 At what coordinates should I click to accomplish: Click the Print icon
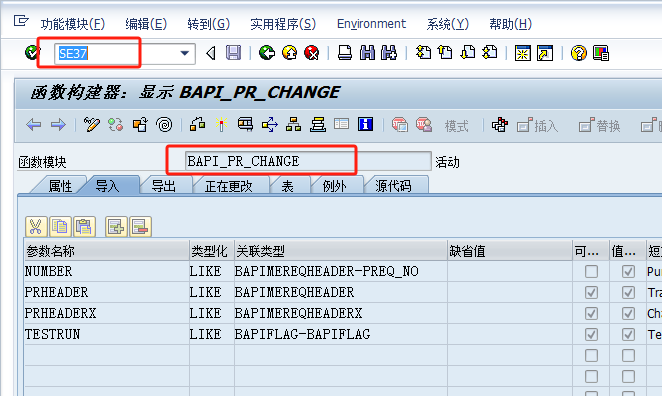coord(345,53)
